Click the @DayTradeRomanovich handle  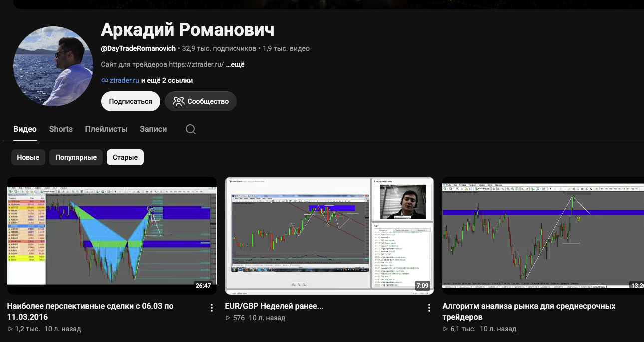pyautogui.click(x=138, y=48)
